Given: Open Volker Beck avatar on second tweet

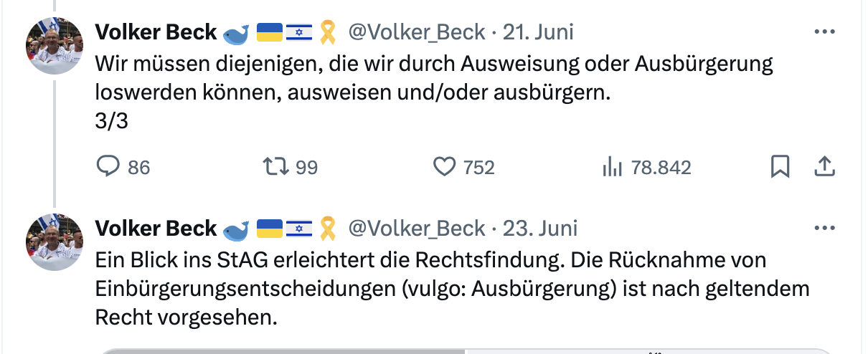Looking at the screenshot, I should (x=55, y=241).
